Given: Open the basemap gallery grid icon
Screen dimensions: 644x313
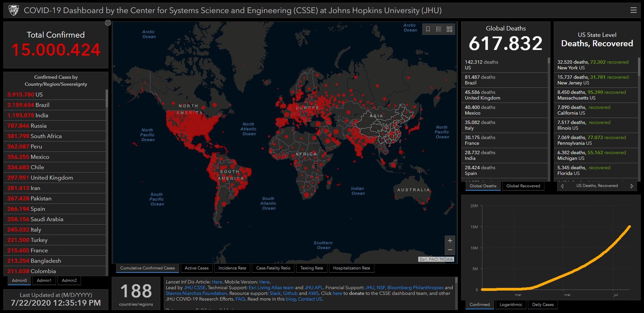Looking at the screenshot, I should coord(449,29).
